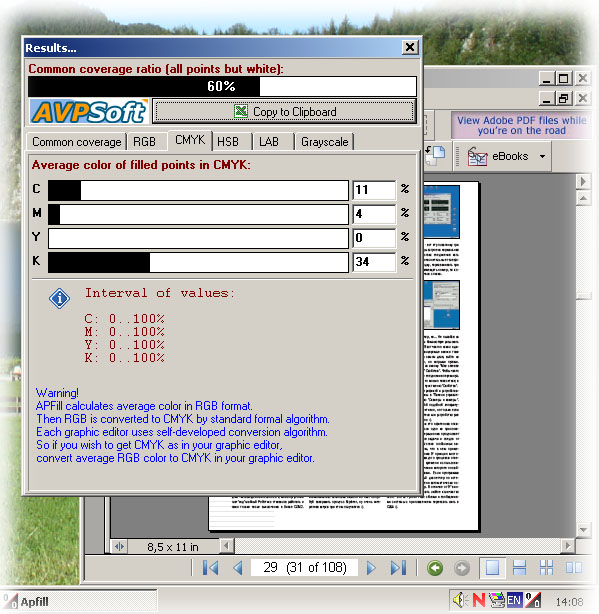The image size is (599, 614).
Task: Maximize the Acrobat application window
Action: [x=564, y=78]
